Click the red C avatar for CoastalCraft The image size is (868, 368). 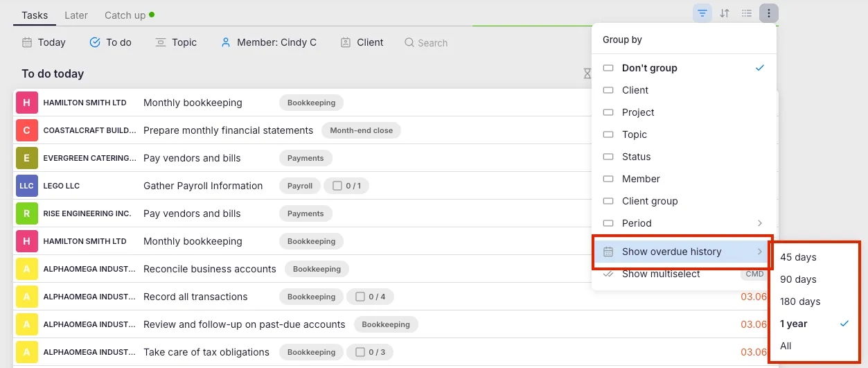[x=26, y=130]
